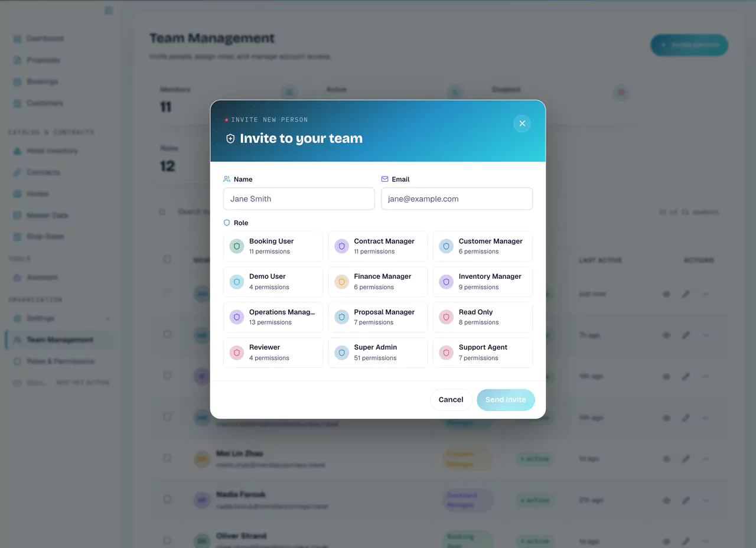Tick the checkbox for Mei Lin Zhao
Viewport: 756px width, 548px height.
pos(167,458)
